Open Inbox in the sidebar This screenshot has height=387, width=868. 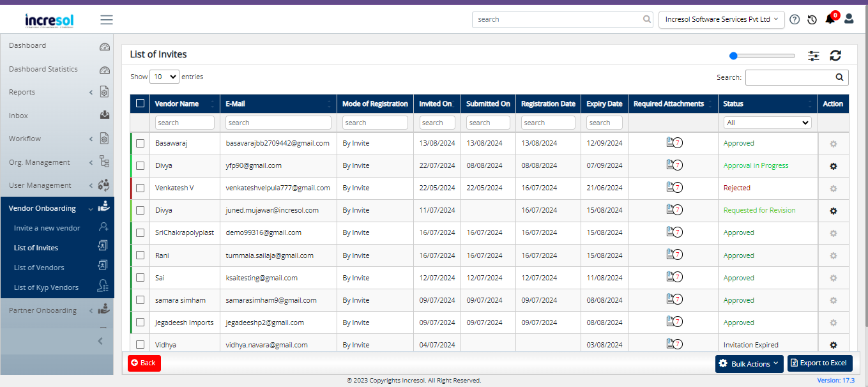57,116
